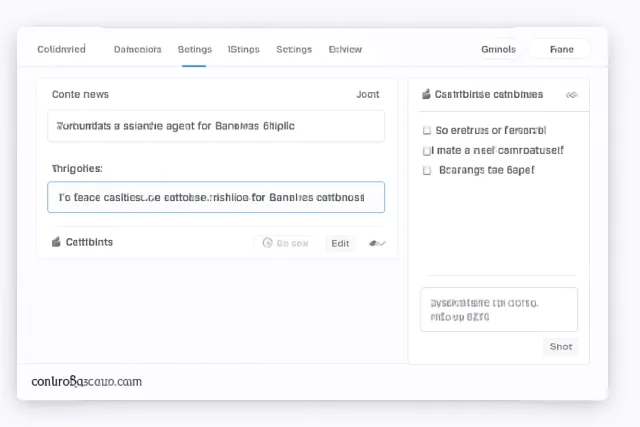Click the text box above the Shot button
Image resolution: width=640 pixels, height=427 pixels.
(499, 309)
